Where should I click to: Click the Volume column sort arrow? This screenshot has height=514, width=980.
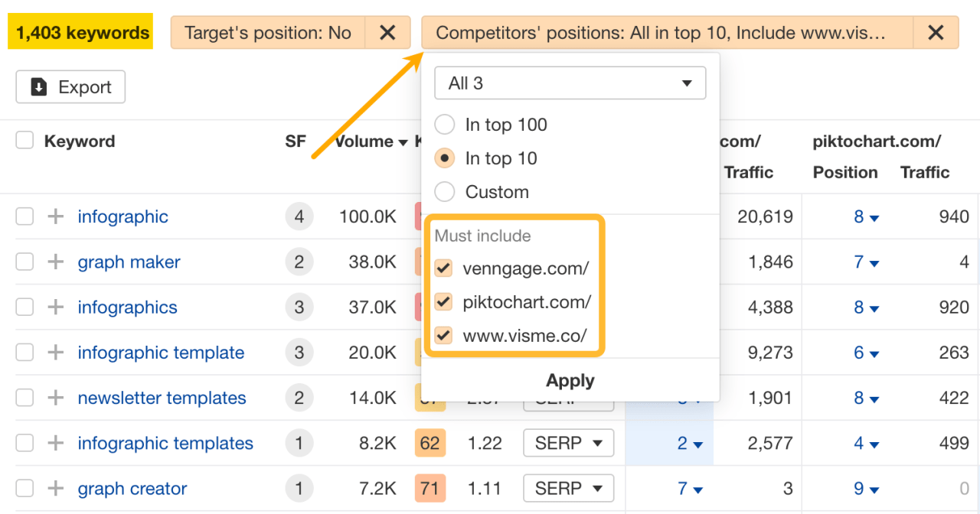(403, 141)
